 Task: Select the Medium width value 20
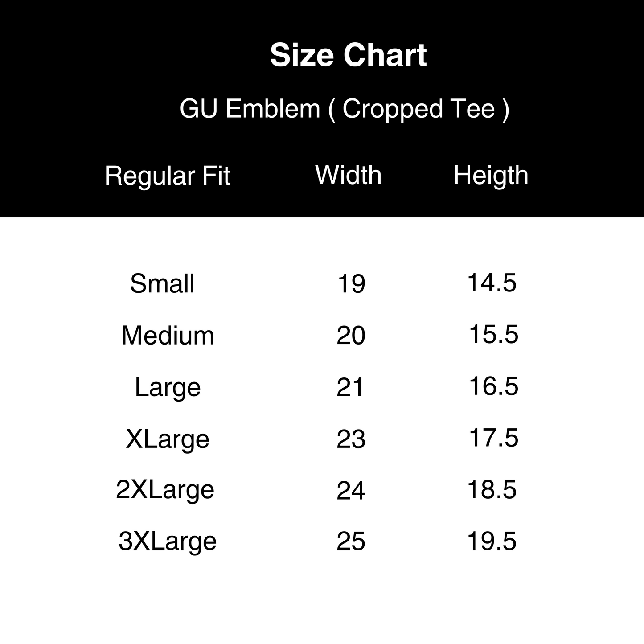click(351, 336)
